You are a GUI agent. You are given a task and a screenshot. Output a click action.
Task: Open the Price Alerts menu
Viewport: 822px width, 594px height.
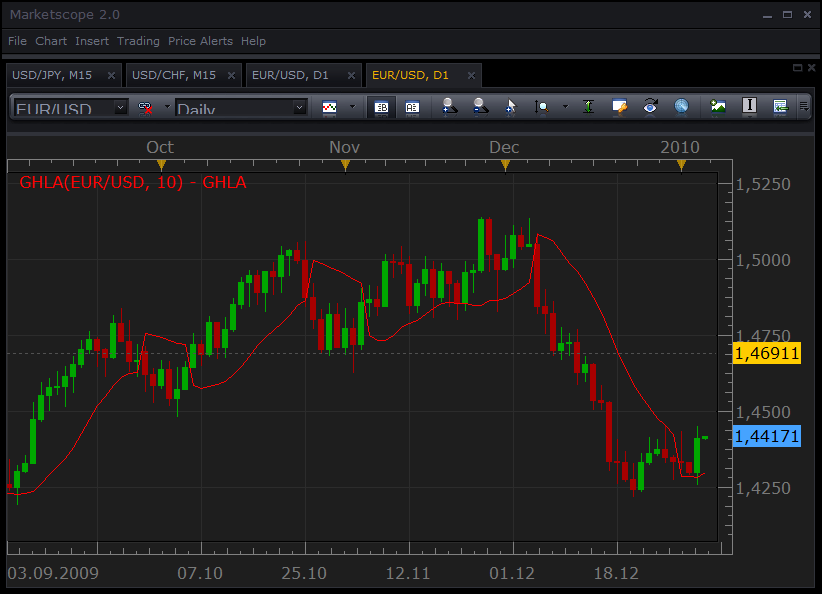pyautogui.click(x=200, y=41)
